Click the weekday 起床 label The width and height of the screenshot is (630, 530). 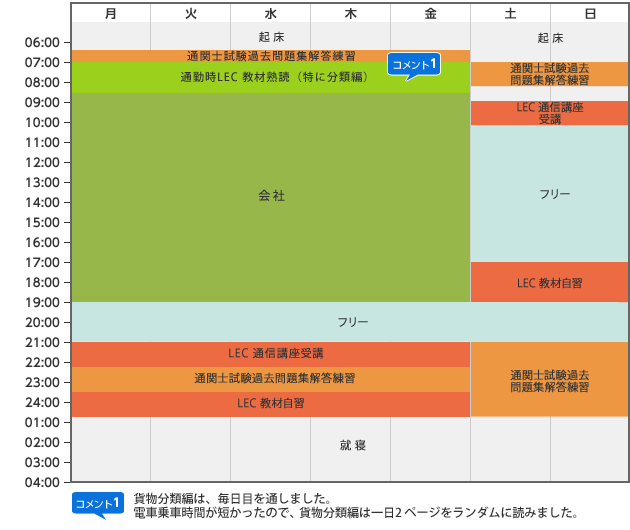(x=271, y=37)
